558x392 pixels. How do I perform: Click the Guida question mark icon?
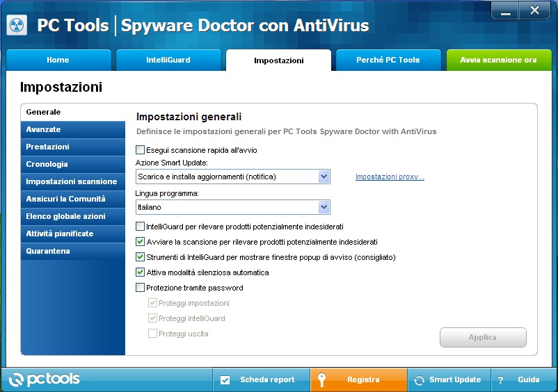coord(500,380)
